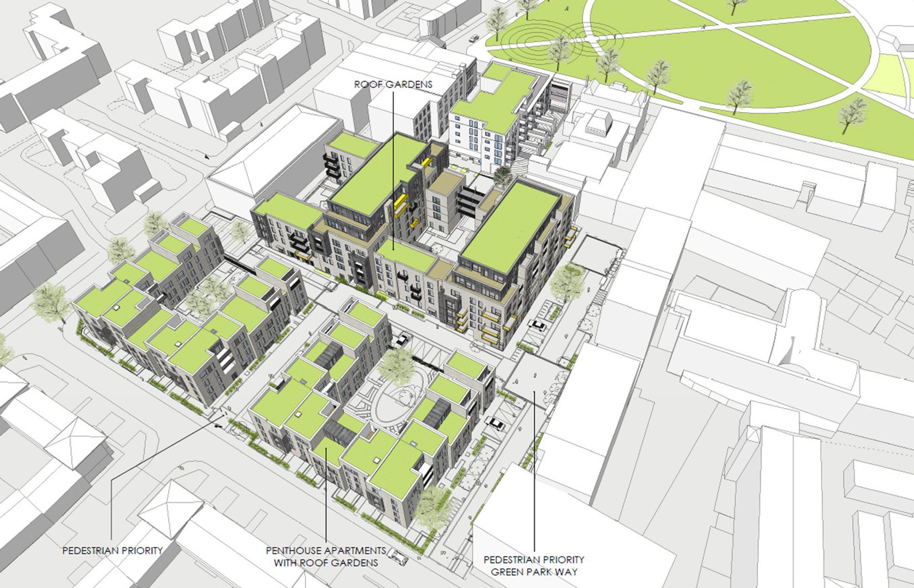The width and height of the screenshot is (914, 588).
Task: Click the large tree inside the oval courtyard
Action: point(397,365)
